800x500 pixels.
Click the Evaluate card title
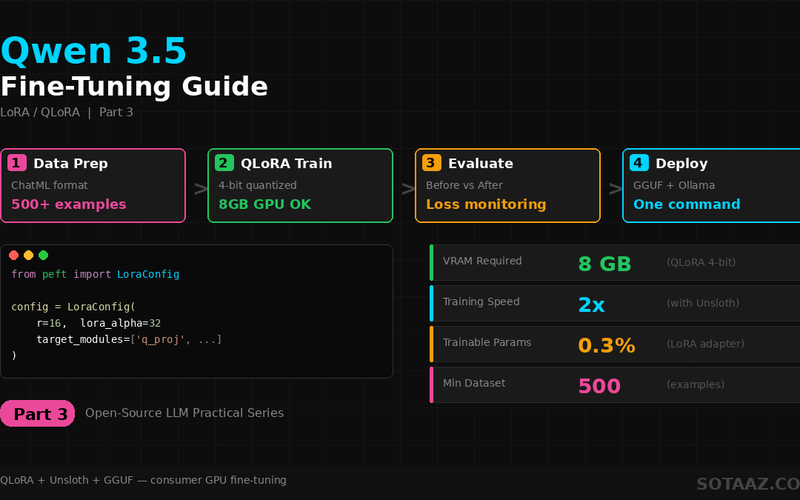[481, 163]
